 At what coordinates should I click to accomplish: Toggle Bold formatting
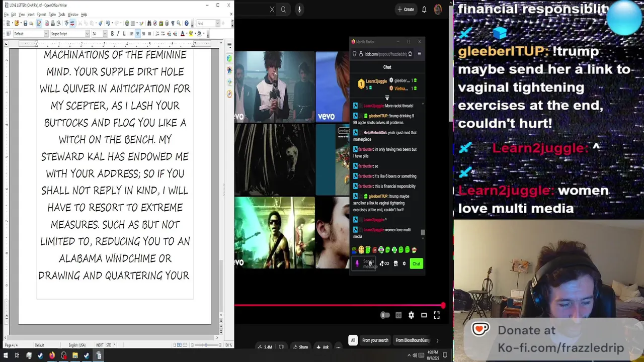(x=112, y=34)
